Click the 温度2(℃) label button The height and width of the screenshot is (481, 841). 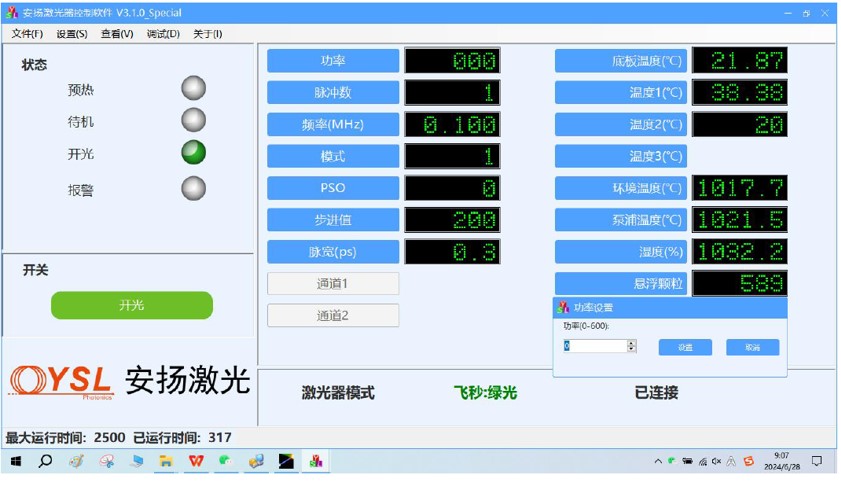(621, 124)
